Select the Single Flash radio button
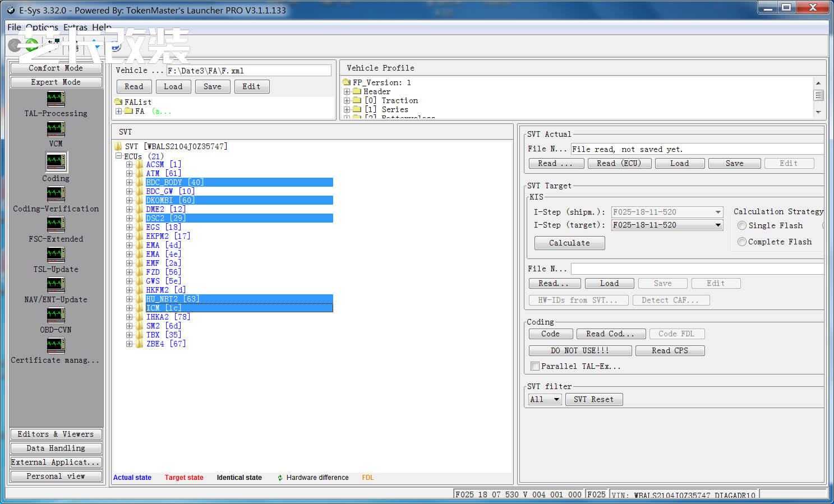Viewport: 834px width, 504px height. click(x=742, y=225)
